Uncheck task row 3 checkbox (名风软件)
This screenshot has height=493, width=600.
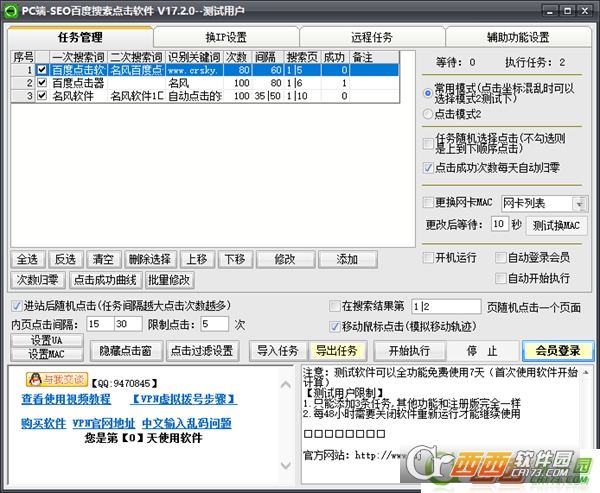(x=42, y=95)
